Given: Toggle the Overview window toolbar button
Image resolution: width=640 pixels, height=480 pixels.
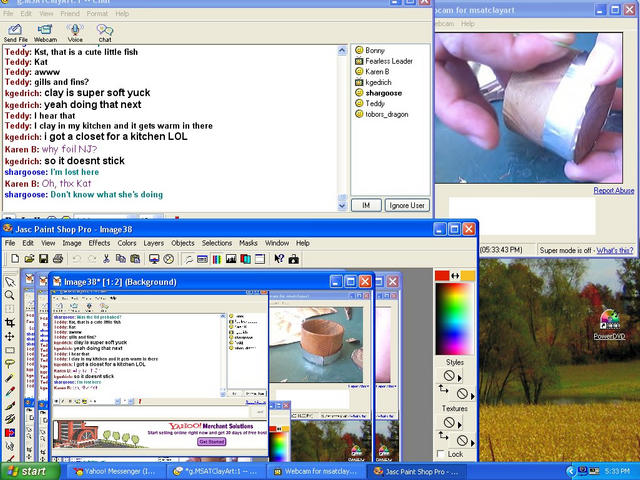Looking at the screenshot, I should (x=260, y=259).
